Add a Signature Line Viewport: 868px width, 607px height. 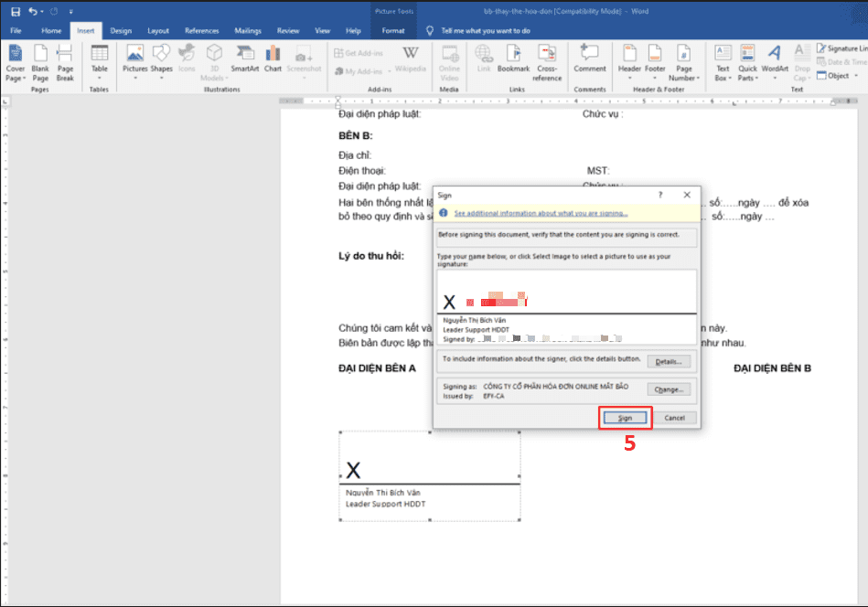(x=842, y=48)
